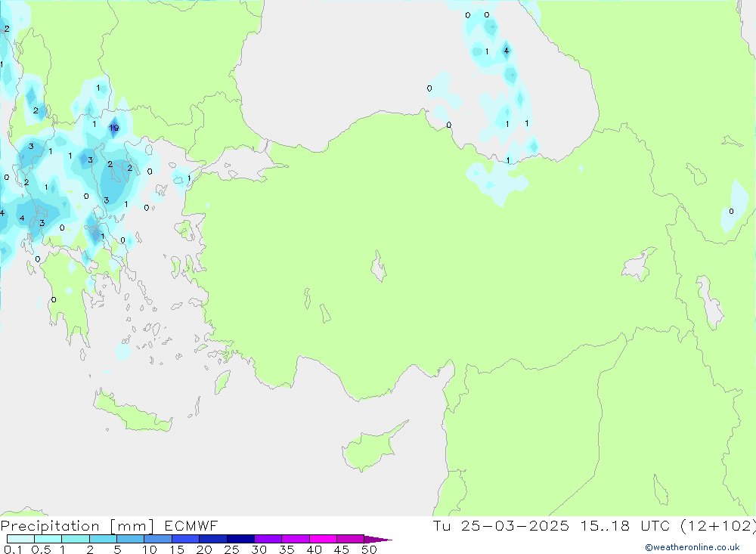Image resolution: width=756 pixels, height=554 pixels.
Task: Click the '0.1' legend scale label
Action: point(13,549)
